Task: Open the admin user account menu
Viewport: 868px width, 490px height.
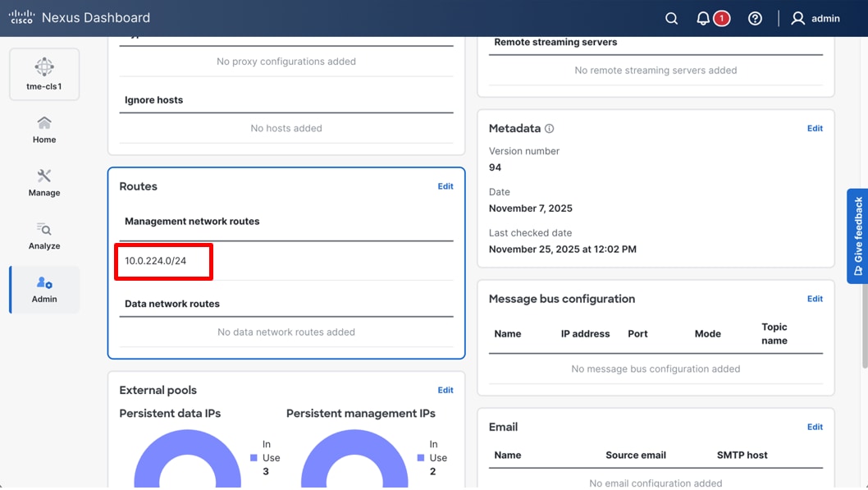Action: point(815,17)
